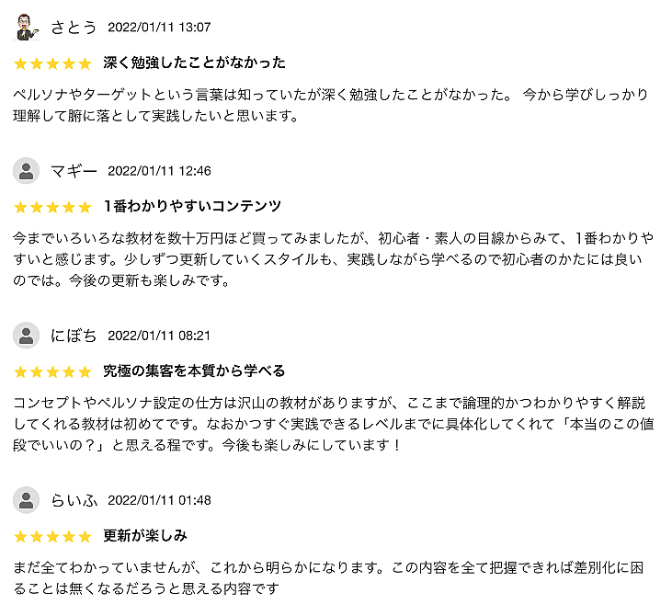The width and height of the screenshot is (672, 616).
Task: Click the review title 深く勉強したことがなかった
Action: (x=194, y=63)
